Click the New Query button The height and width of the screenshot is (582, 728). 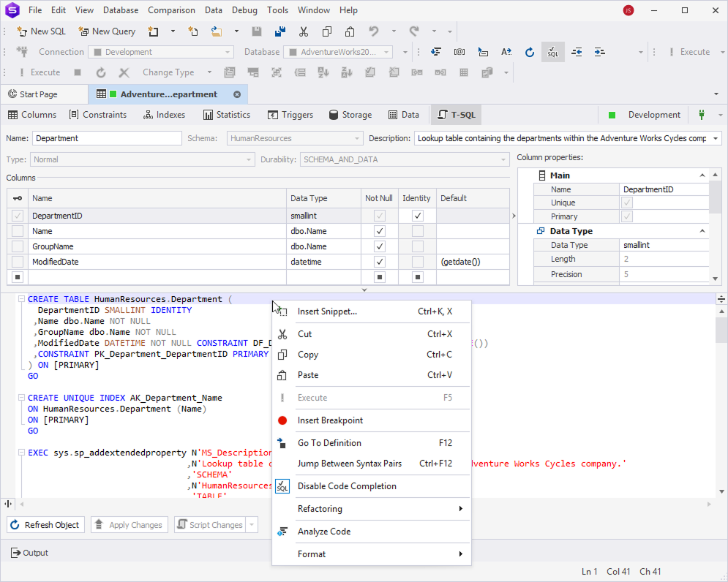(x=108, y=31)
